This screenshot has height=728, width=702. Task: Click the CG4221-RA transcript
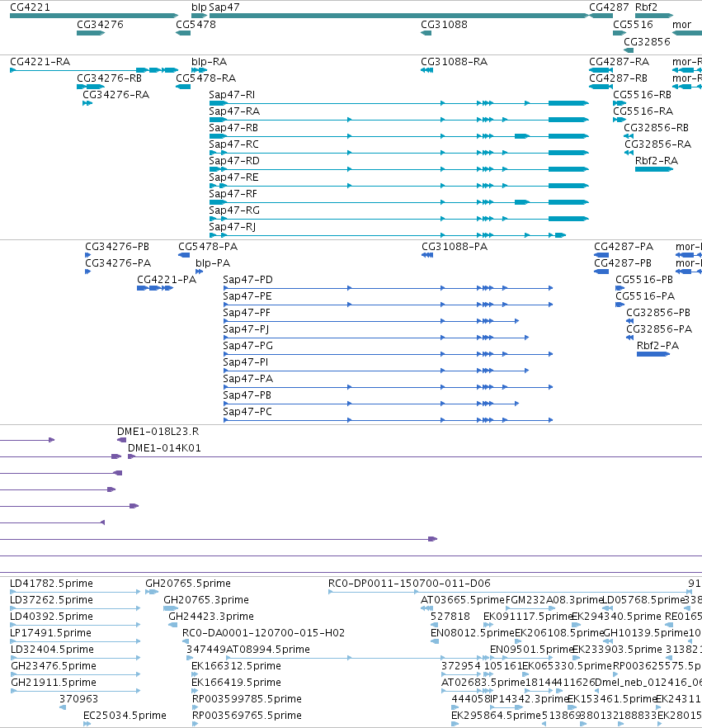(x=94, y=70)
